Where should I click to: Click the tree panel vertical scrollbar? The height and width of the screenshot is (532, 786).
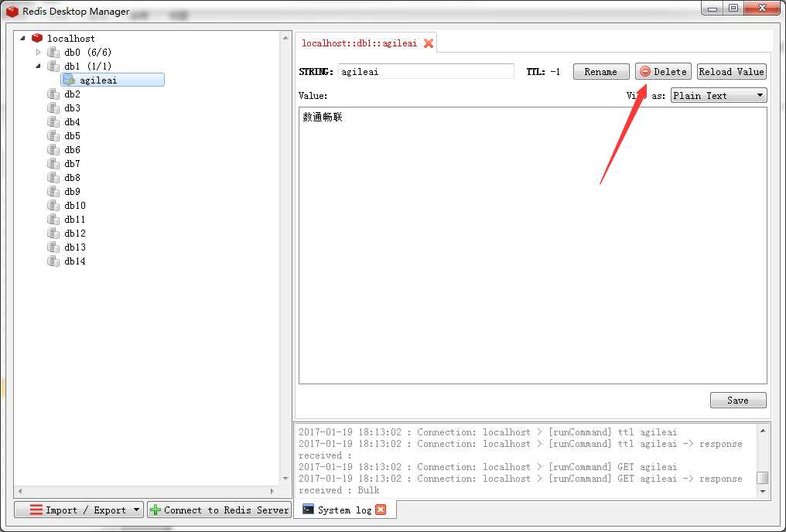[285, 258]
